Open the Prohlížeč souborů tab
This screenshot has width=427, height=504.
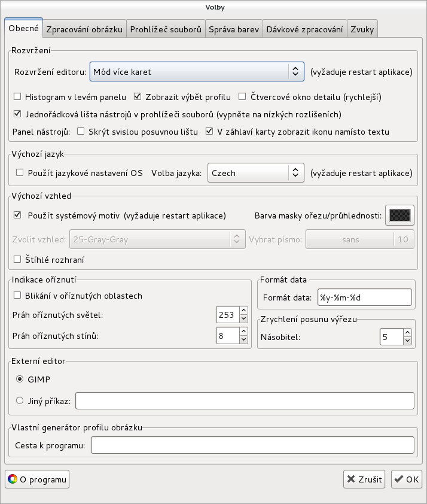(166, 29)
